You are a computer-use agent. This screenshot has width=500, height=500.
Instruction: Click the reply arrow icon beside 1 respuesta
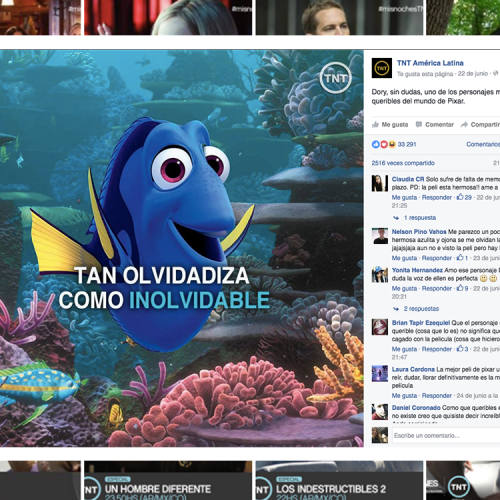(x=396, y=218)
